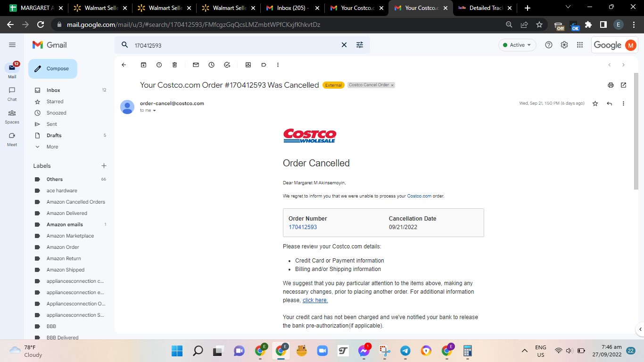Delete the email with trash icon
This screenshot has height=362, width=644.
(174, 65)
